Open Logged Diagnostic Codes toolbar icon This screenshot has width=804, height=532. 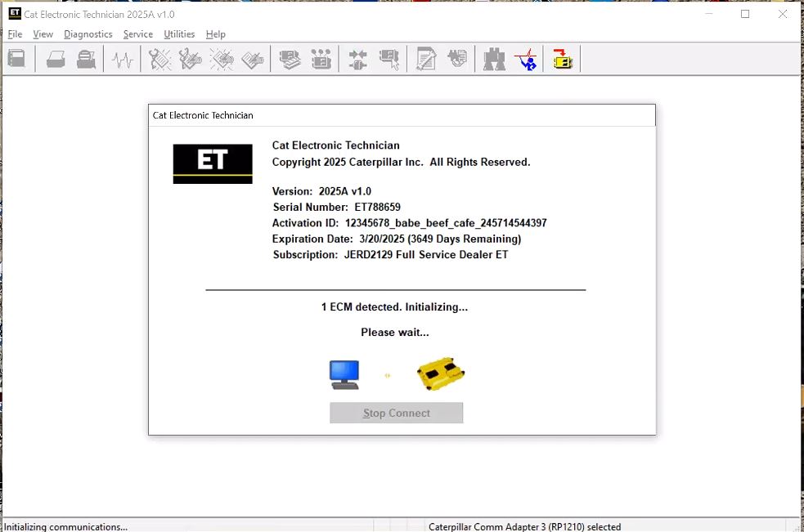[x=191, y=59]
